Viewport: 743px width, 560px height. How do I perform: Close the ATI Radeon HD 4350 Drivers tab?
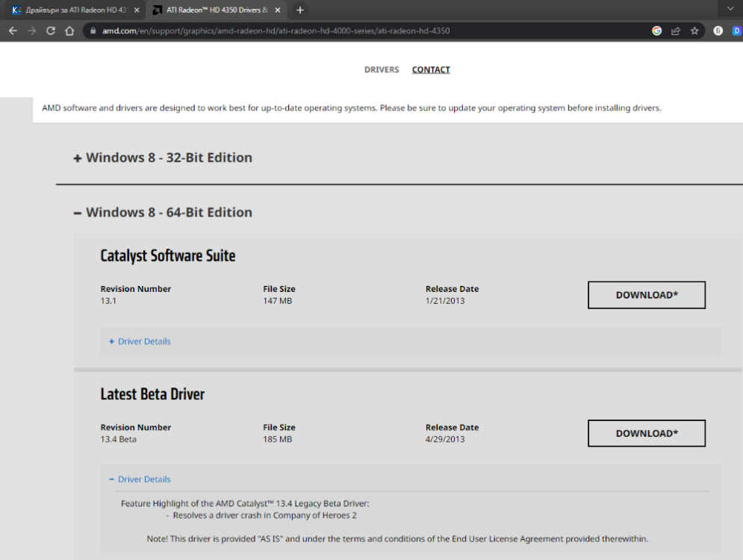point(278,10)
